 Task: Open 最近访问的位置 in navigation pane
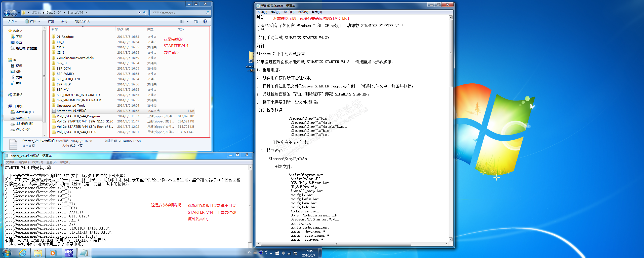[x=26, y=48]
